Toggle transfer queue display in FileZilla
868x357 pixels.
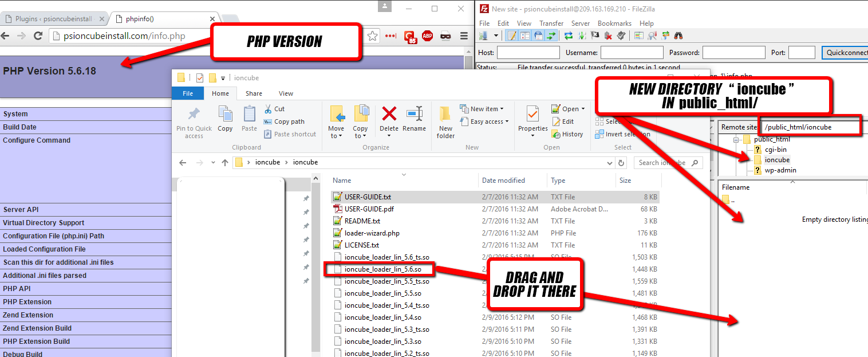(551, 36)
